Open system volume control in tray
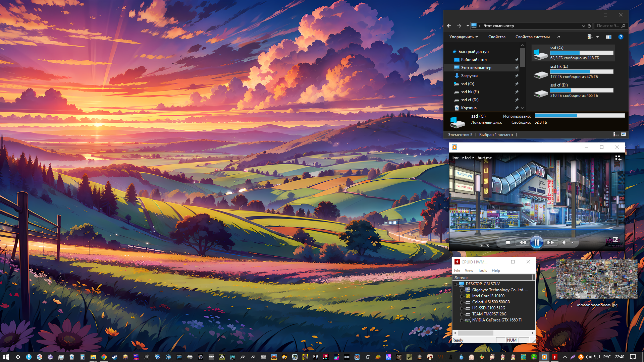644x362 pixels. coord(589,357)
